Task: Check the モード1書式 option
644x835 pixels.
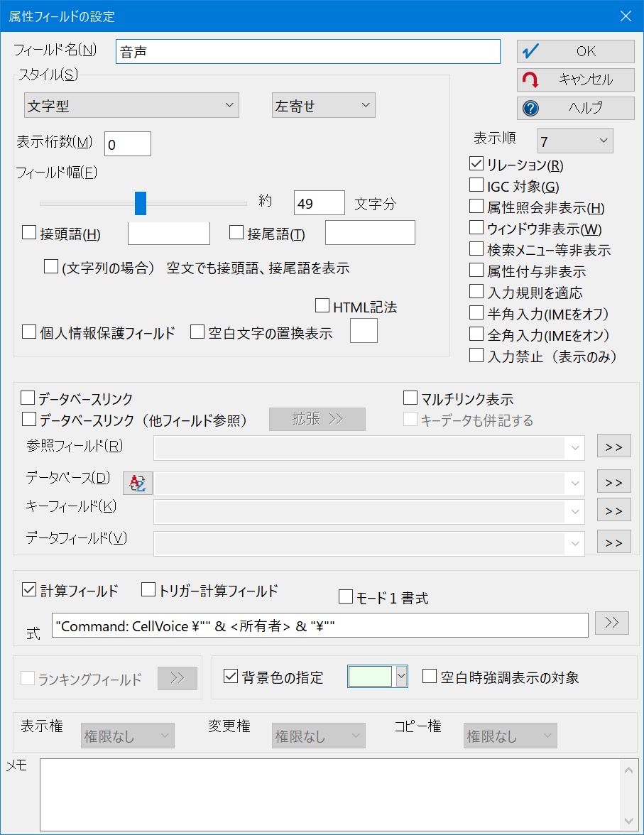Action: click(346, 597)
